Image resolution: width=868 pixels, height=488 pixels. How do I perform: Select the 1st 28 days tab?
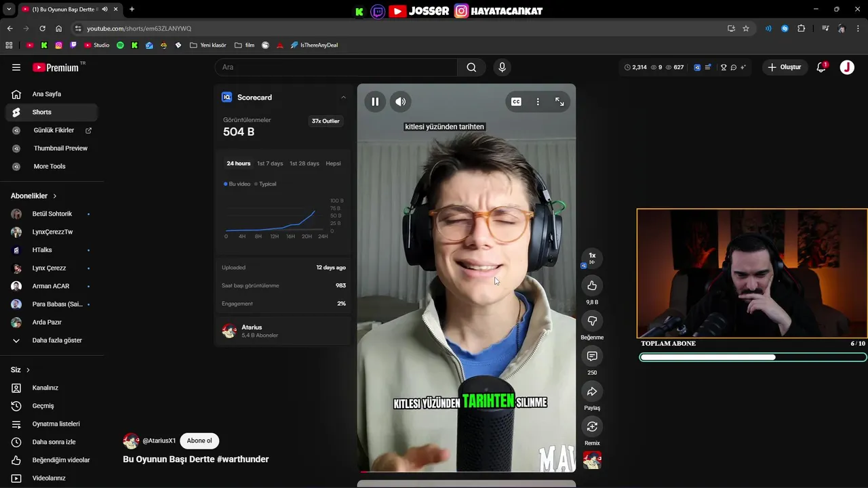click(304, 163)
